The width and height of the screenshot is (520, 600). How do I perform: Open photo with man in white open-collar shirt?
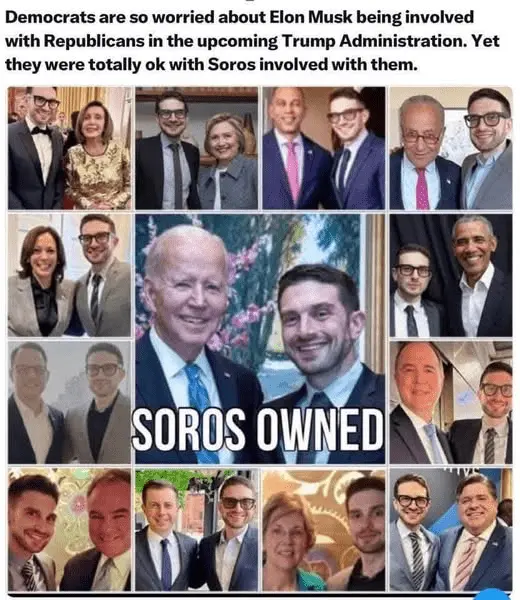click(451, 275)
